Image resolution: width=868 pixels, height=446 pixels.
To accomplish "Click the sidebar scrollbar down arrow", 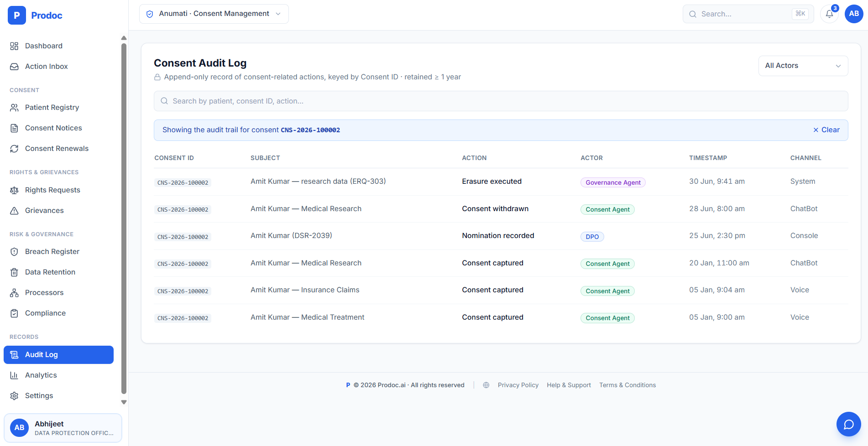I will [x=124, y=403].
